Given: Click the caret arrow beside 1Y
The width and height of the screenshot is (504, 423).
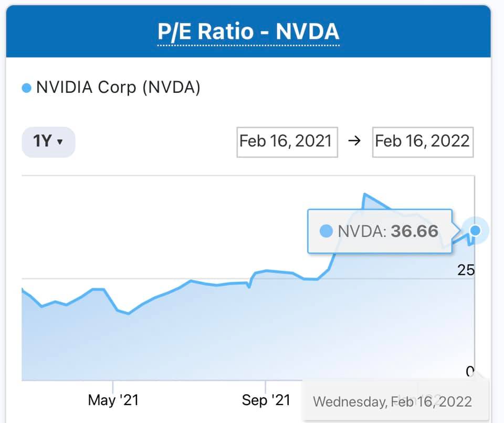Looking at the screenshot, I should click(x=60, y=142).
